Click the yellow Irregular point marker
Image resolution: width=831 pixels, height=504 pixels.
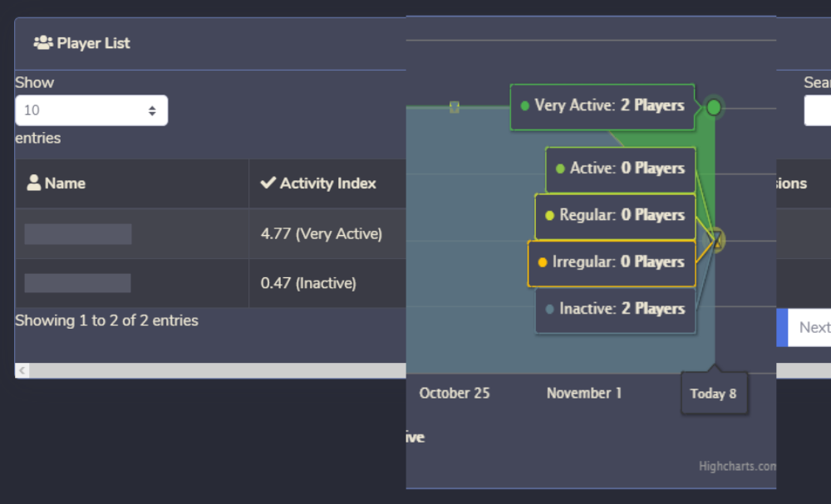pyautogui.click(x=715, y=241)
